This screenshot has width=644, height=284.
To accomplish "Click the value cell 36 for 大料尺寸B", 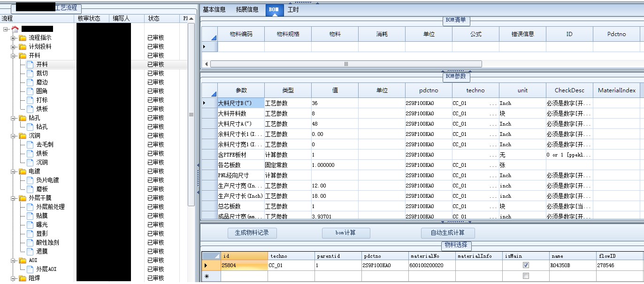I will click(x=335, y=103).
